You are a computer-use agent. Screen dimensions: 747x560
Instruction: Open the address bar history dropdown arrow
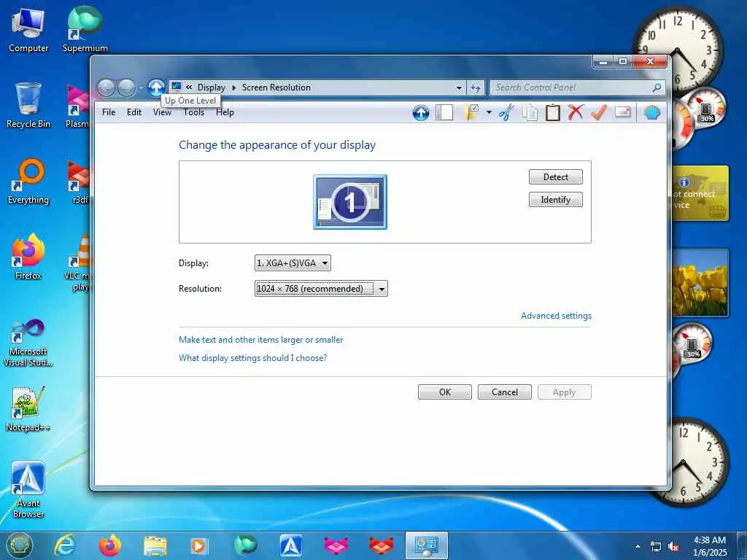tap(459, 87)
